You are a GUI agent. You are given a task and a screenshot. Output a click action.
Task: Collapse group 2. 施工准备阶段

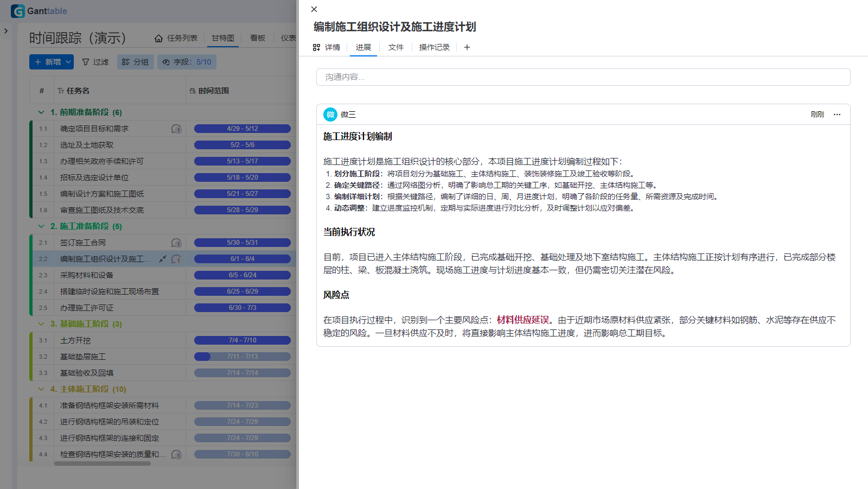click(x=41, y=226)
